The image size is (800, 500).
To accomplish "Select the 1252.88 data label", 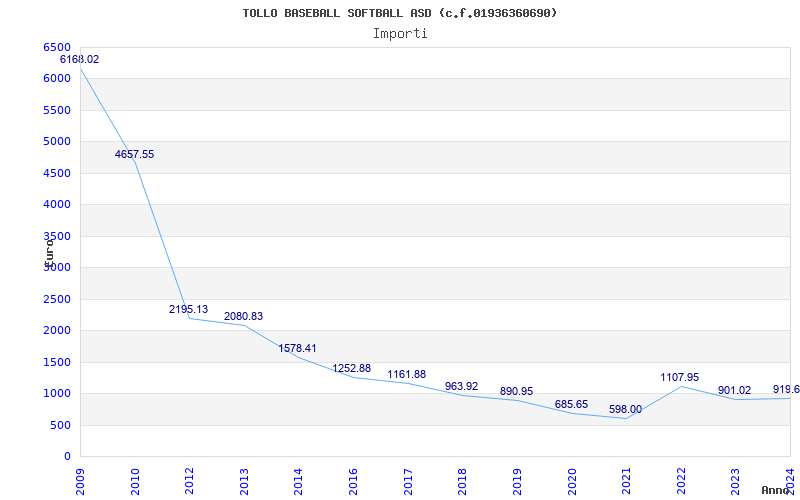I will point(352,368).
